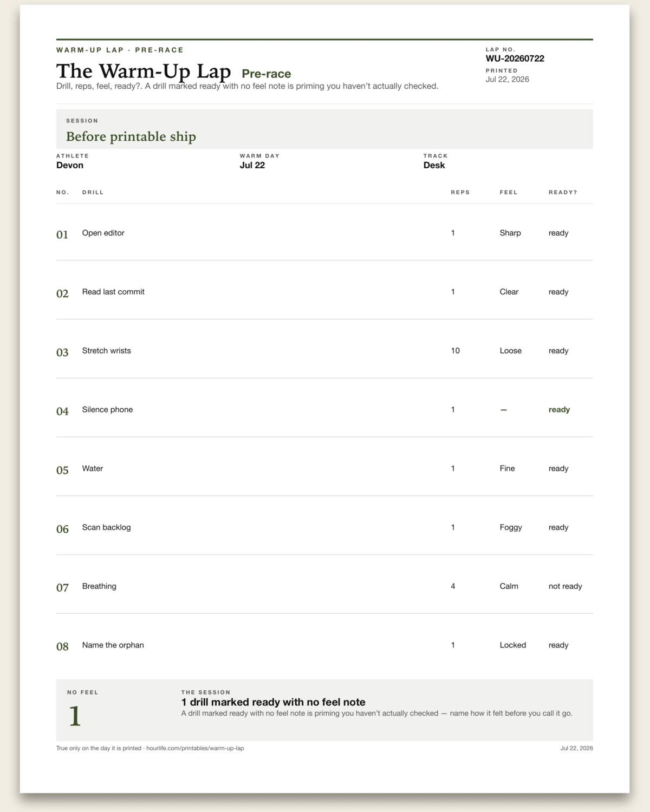Click the "Name the orphan" drill
This screenshot has width=650, height=812.
[x=113, y=645]
